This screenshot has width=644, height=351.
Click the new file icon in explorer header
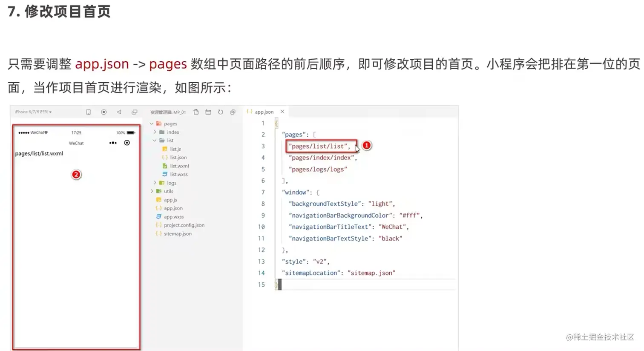coord(196,112)
